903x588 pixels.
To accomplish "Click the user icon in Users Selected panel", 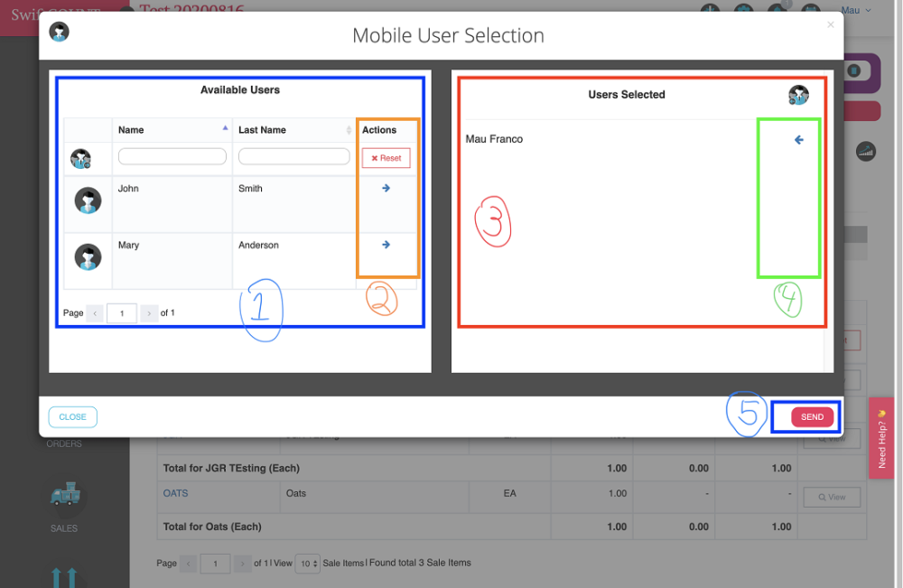I will (x=799, y=95).
